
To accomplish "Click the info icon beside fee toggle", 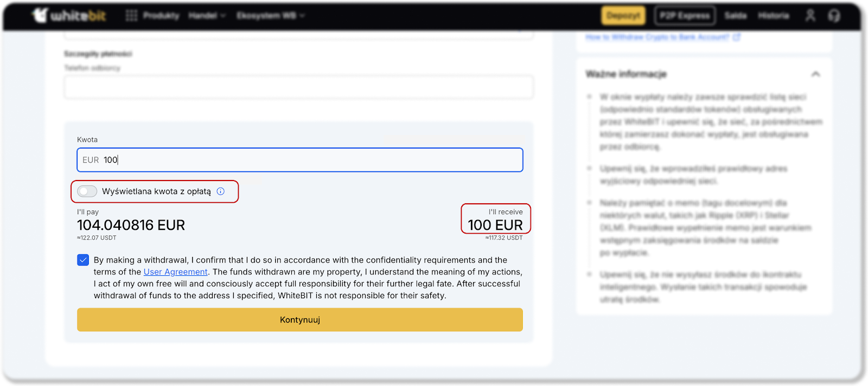I will tap(221, 191).
